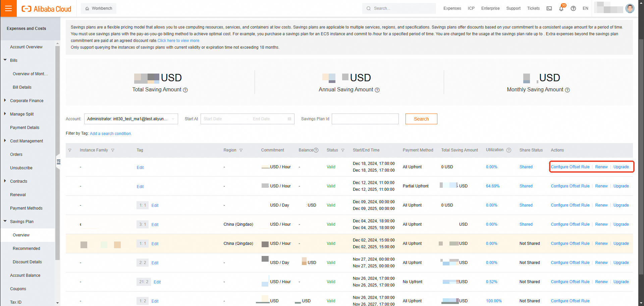This screenshot has width=644, height=306.
Task: Expand Cost Management sidebar section
Action: point(5,141)
